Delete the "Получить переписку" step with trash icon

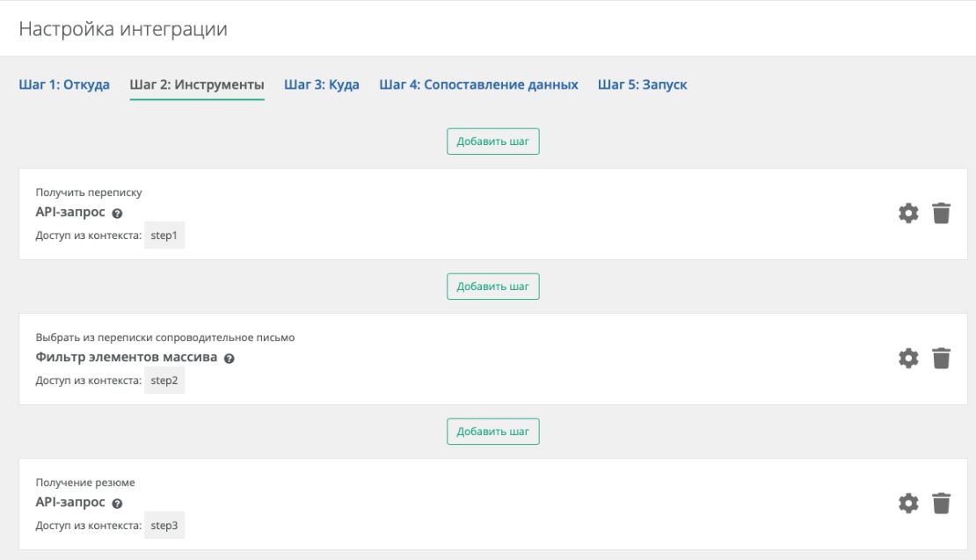[941, 214]
